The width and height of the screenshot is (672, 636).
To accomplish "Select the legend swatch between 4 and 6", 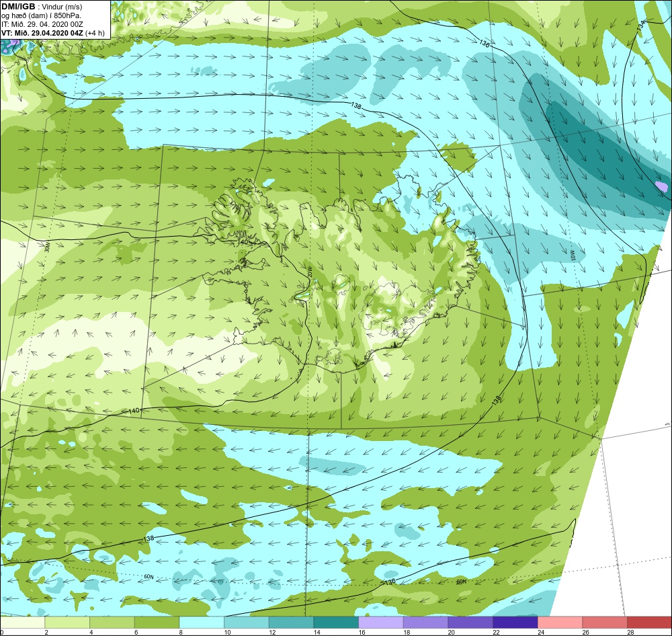I will tap(112, 623).
